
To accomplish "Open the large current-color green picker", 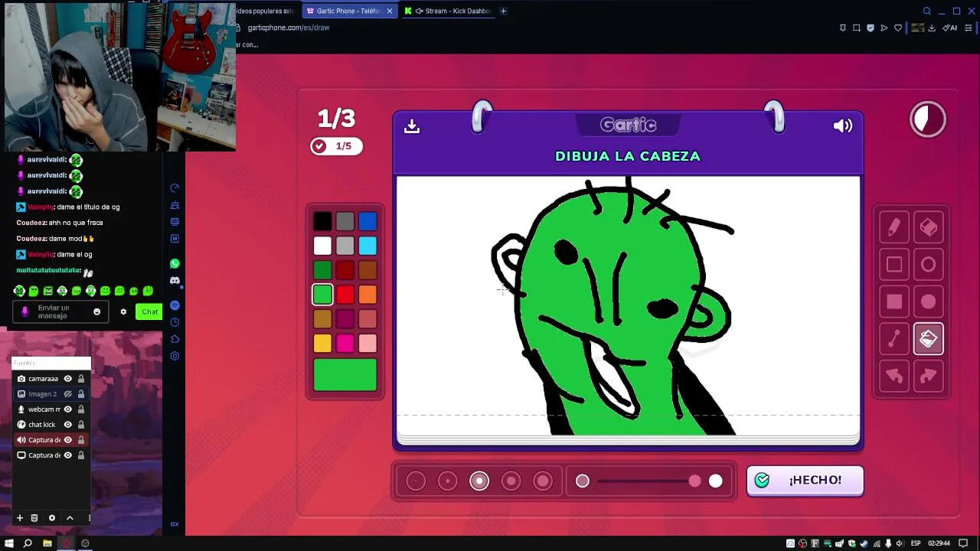I will (x=345, y=375).
